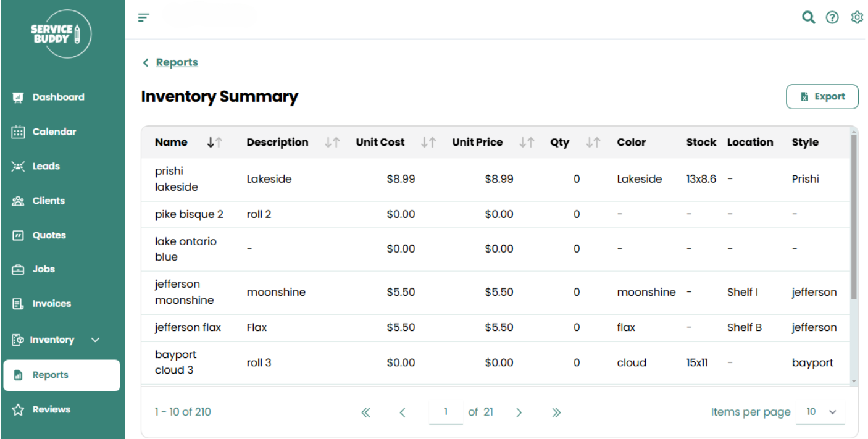868x439 pixels.
Task: Click the Quotes sidebar icon
Action: tap(18, 236)
